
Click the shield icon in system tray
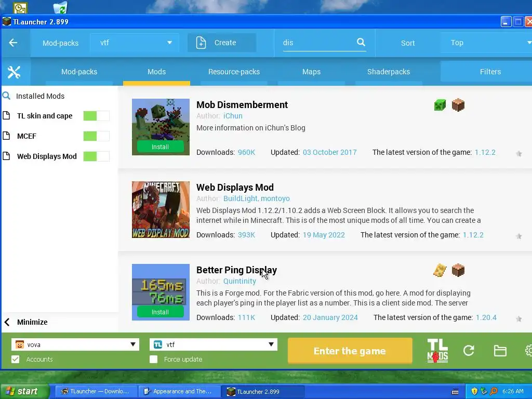point(474,391)
